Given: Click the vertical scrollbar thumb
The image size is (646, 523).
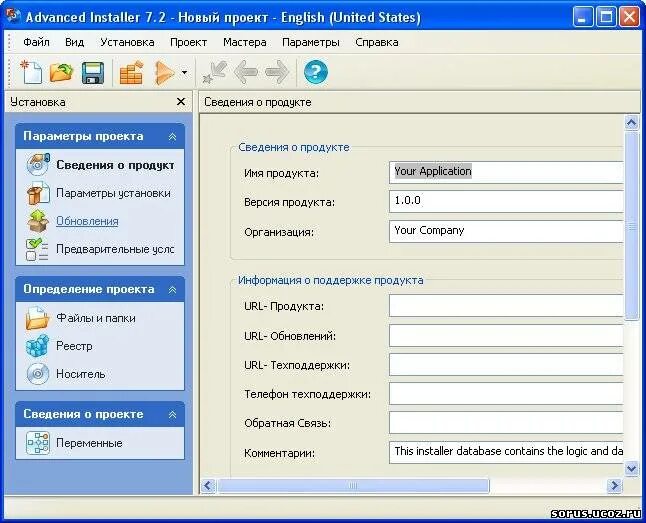Looking at the screenshot, I should (632, 226).
